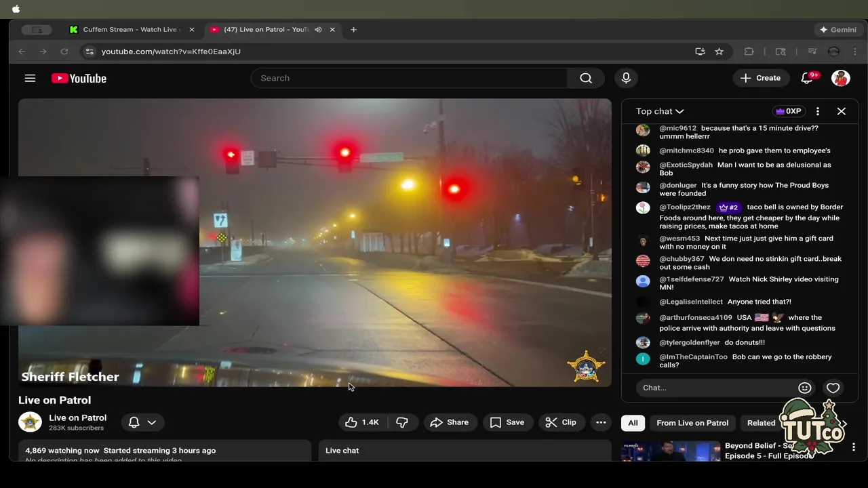Viewport: 868px width, 488px height.
Task: Click the @arthurfonseca4109 username in chat
Action: click(x=696, y=318)
